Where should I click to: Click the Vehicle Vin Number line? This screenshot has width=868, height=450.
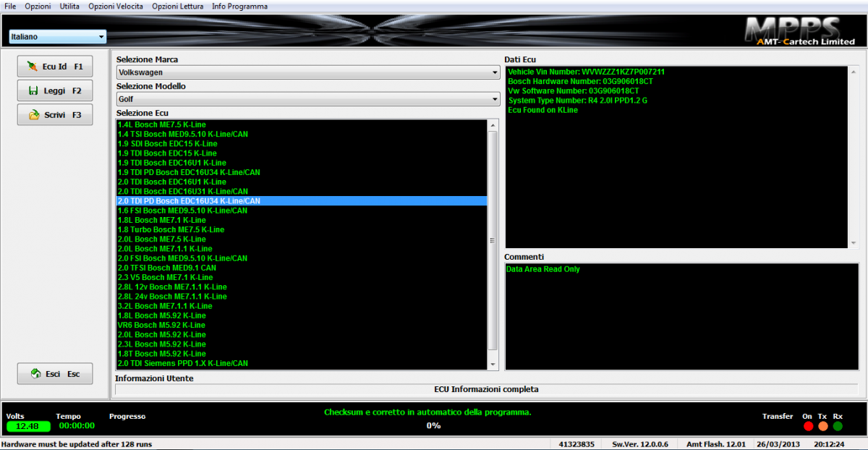pos(586,72)
